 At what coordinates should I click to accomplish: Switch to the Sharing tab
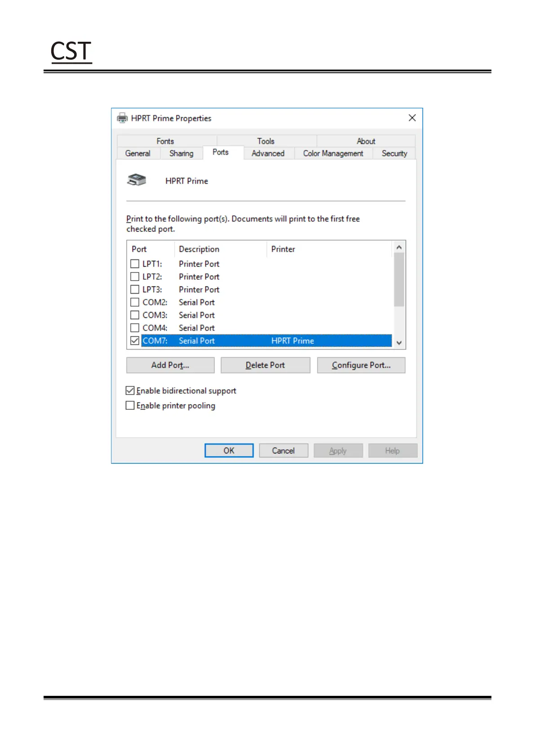coord(181,153)
